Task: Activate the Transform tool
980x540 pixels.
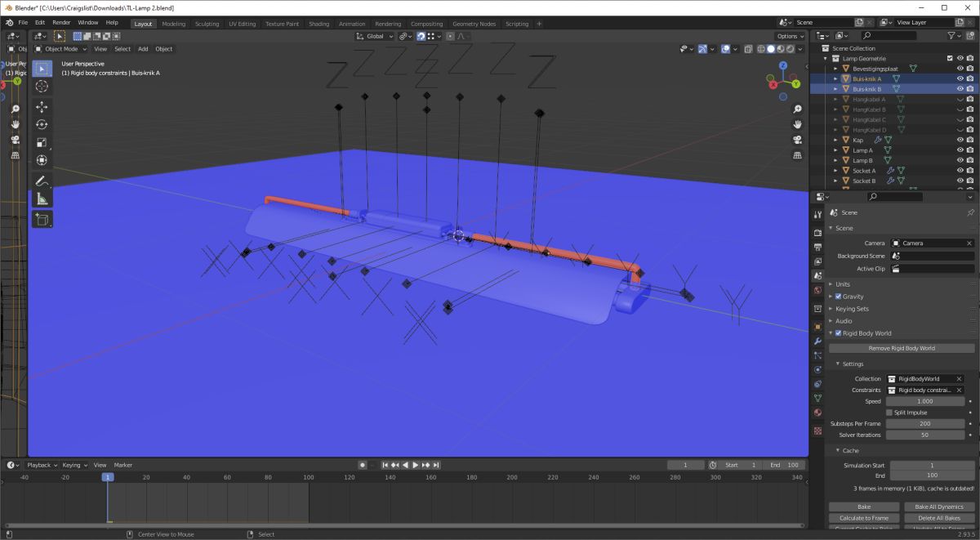Action: click(x=42, y=160)
